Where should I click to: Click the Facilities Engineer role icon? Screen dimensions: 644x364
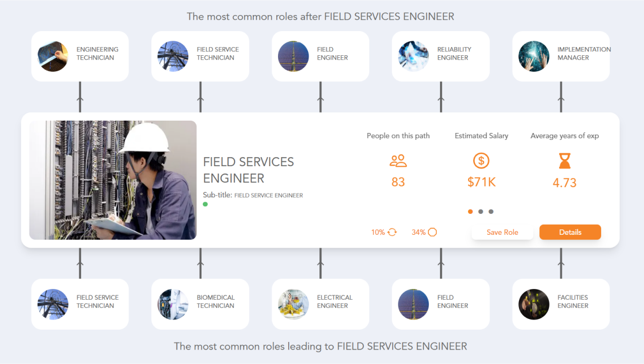[533, 303]
